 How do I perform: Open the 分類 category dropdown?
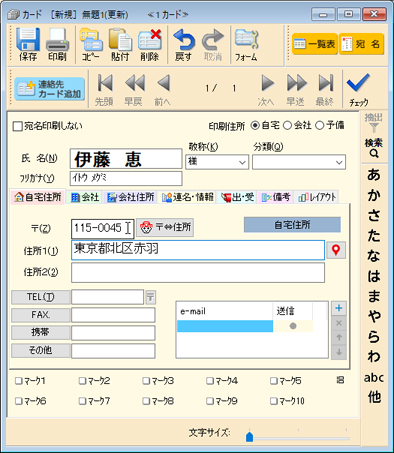pos(339,162)
